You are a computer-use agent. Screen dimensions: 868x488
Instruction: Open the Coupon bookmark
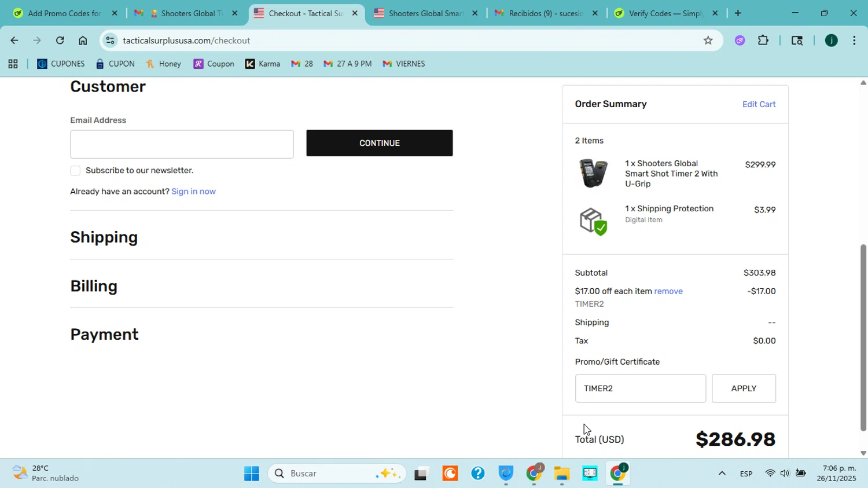(214, 64)
